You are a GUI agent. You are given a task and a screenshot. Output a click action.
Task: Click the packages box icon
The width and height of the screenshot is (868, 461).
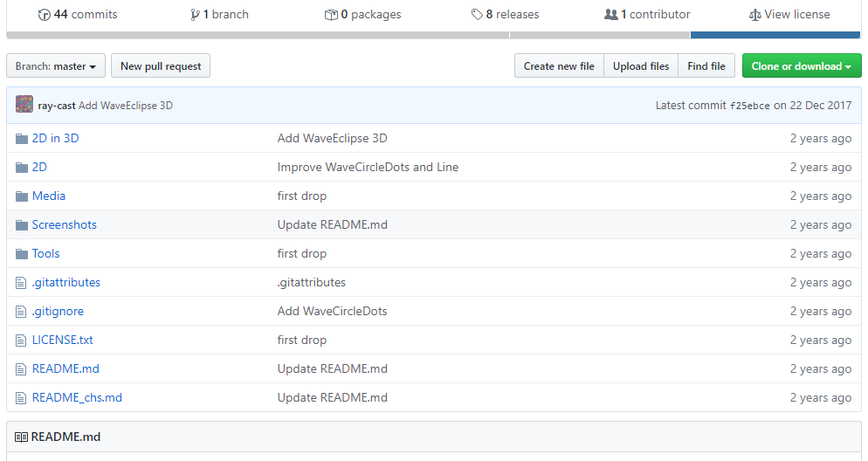point(331,15)
